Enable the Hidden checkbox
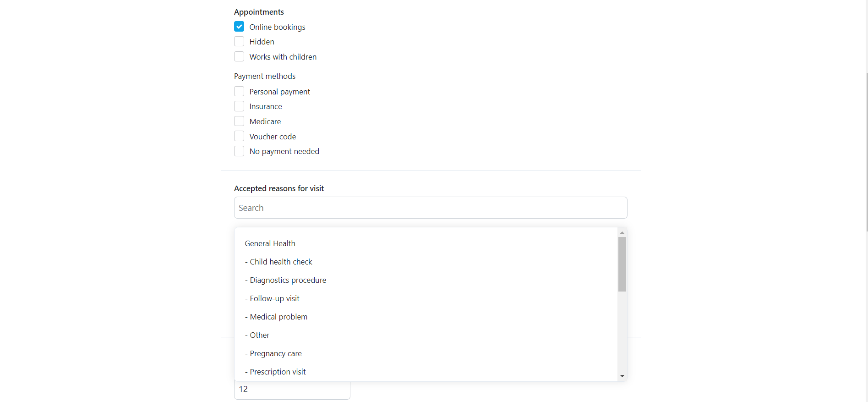Screen dimensions: 868x402 click(x=239, y=42)
